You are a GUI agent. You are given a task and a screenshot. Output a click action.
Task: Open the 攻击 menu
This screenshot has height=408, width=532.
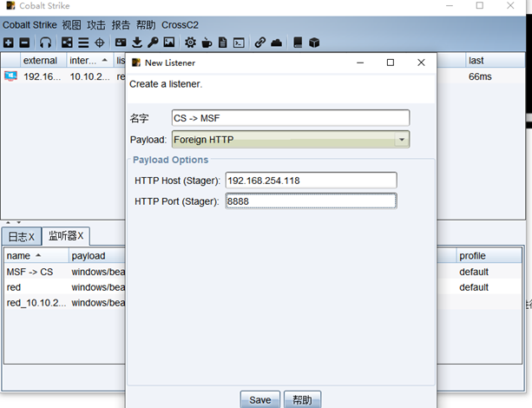point(96,25)
